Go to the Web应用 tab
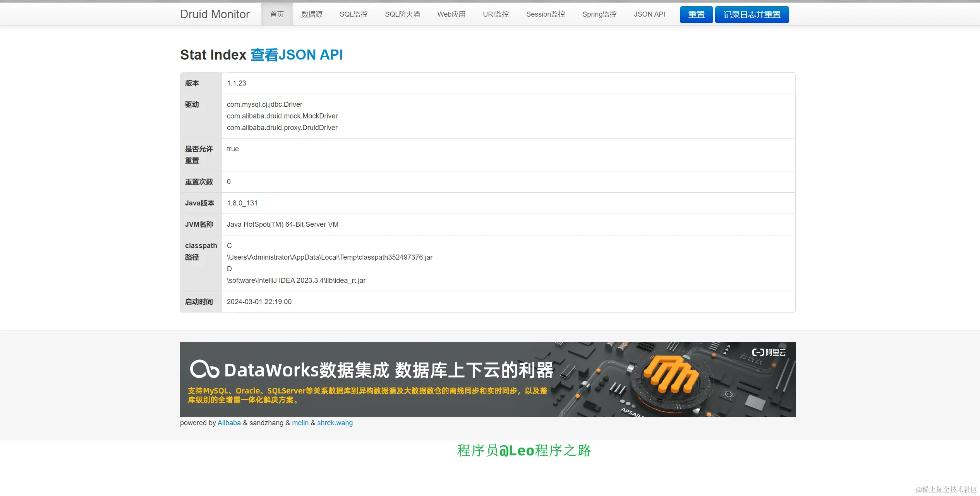The width and height of the screenshot is (980, 496). [451, 14]
